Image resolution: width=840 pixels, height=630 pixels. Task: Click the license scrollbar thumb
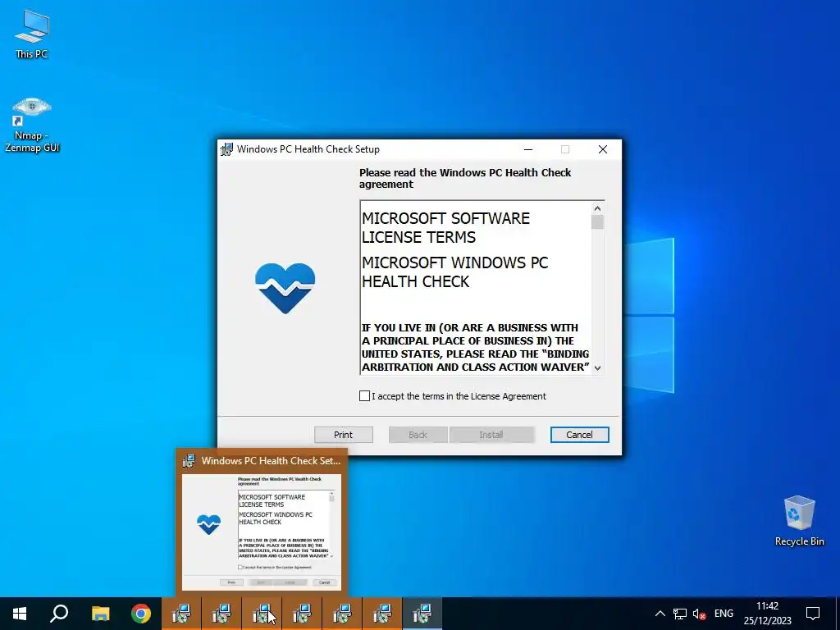pos(597,221)
